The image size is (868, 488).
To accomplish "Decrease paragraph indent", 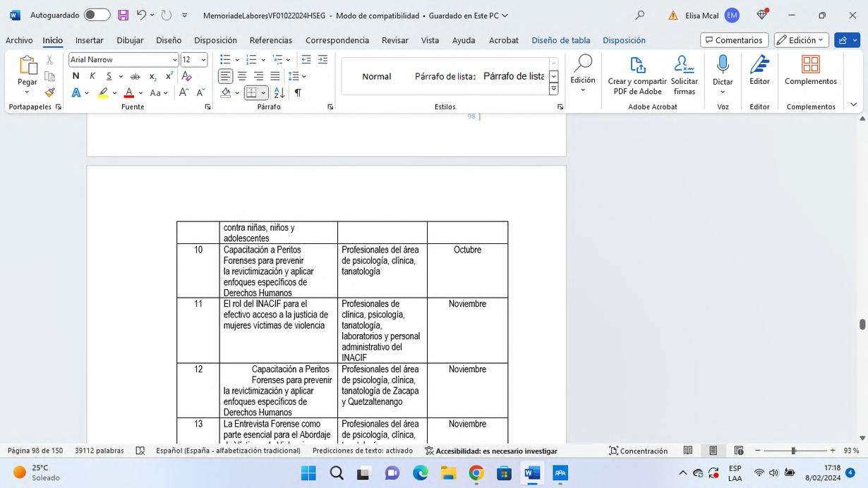I will coord(306,60).
